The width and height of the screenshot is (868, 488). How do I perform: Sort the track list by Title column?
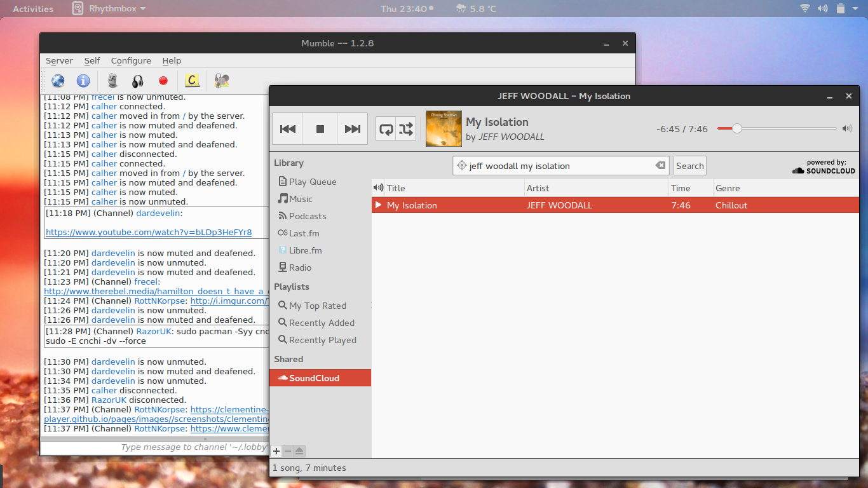[454, 188]
